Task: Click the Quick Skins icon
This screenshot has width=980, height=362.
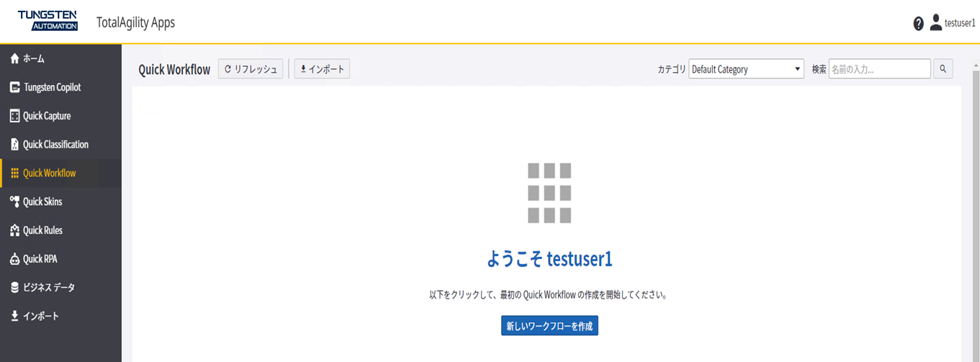Action: 14,202
